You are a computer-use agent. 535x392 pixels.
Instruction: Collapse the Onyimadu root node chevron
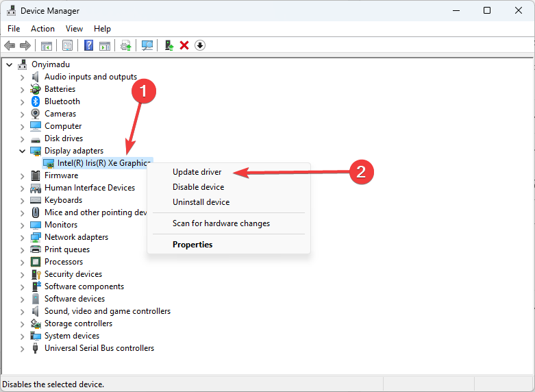point(10,64)
